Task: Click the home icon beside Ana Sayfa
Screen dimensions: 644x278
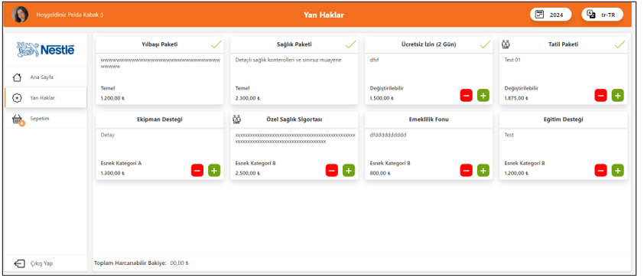Action: 17,77
